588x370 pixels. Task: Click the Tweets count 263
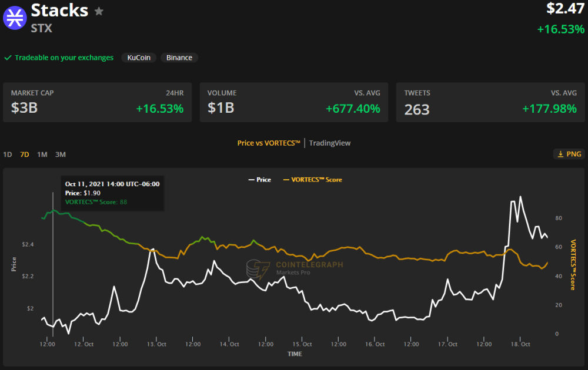[417, 109]
